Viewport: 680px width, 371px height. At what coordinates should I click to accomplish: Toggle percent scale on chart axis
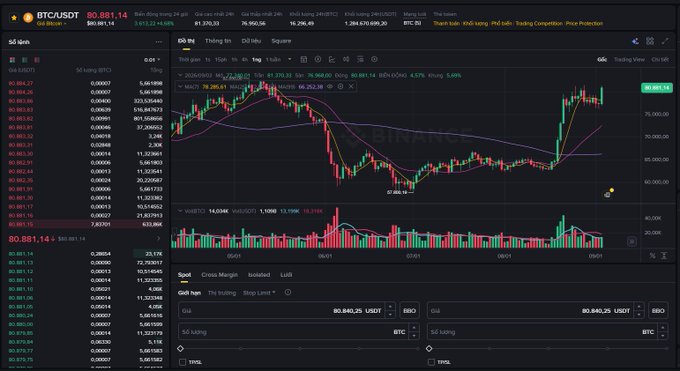pyautogui.click(x=652, y=256)
